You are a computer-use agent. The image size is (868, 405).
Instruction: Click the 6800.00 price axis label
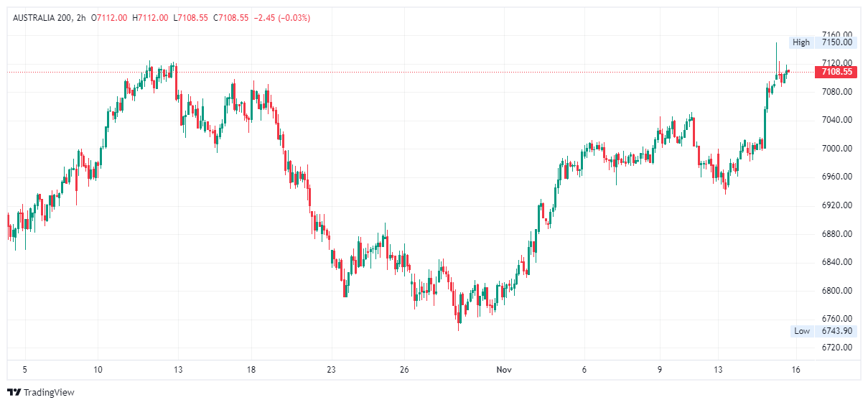(x=836, y=291)
